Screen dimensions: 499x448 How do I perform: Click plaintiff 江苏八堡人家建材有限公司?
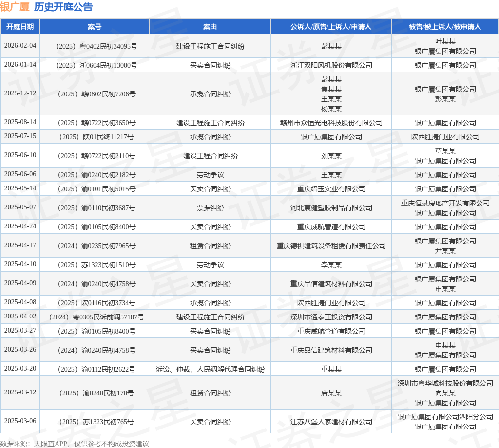tap(331, 422)
